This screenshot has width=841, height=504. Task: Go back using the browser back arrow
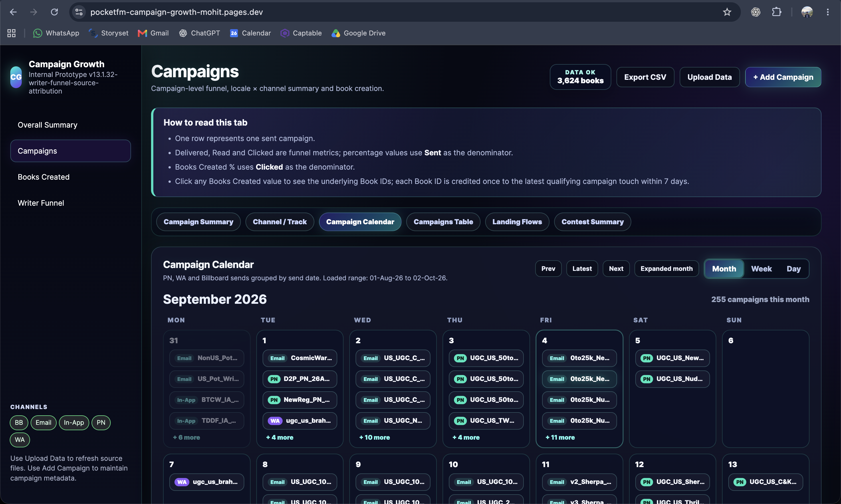[13, 12]
